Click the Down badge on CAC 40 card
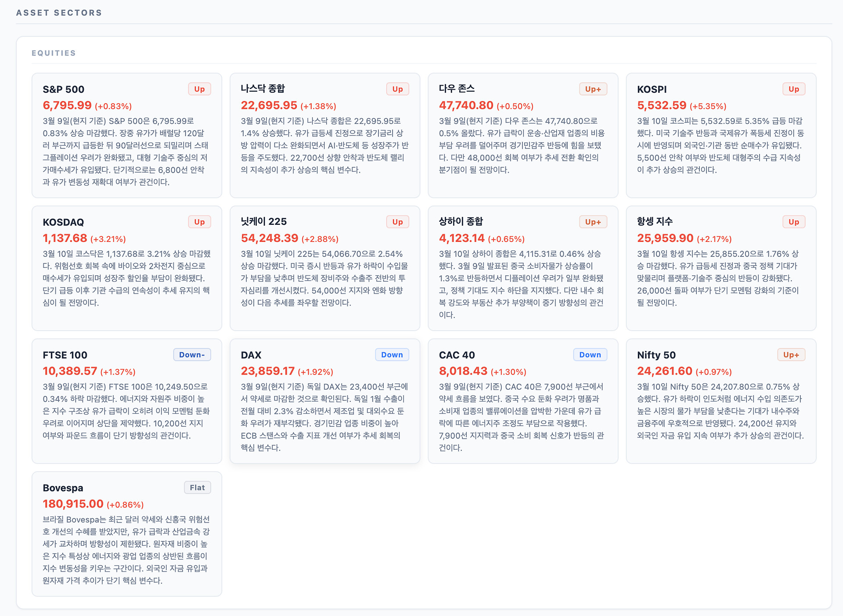 point(590,355)
